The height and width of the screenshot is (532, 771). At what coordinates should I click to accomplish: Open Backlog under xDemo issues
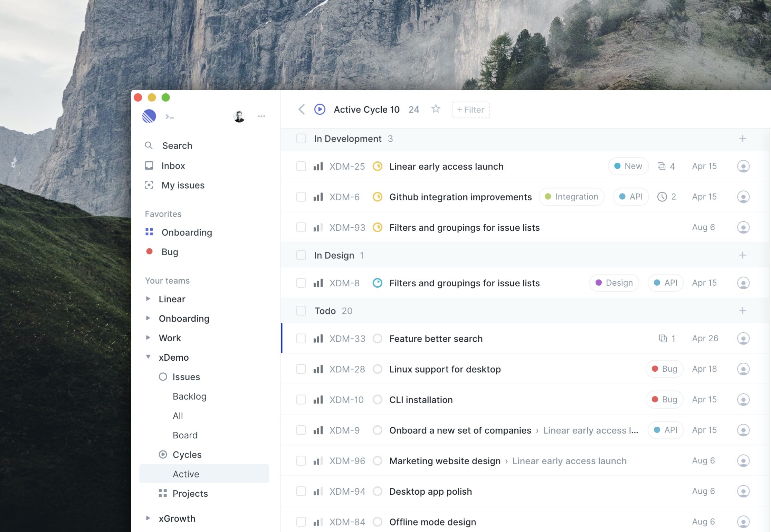(189, 396)
